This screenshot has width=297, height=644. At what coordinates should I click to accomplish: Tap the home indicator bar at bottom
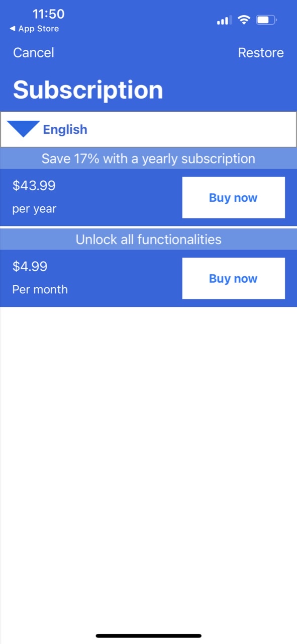(149, 636)
